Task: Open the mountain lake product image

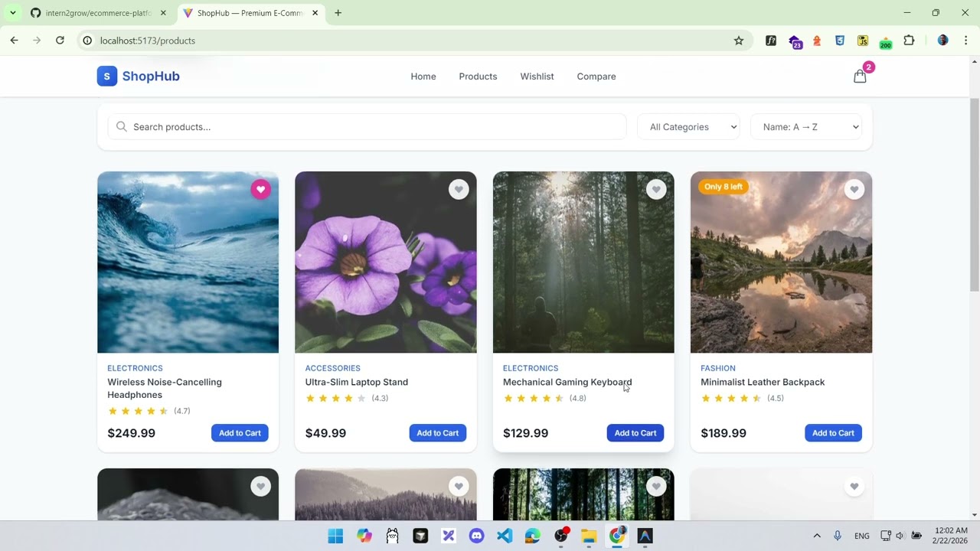Action: pyautogui.click(x=781, y=262)
